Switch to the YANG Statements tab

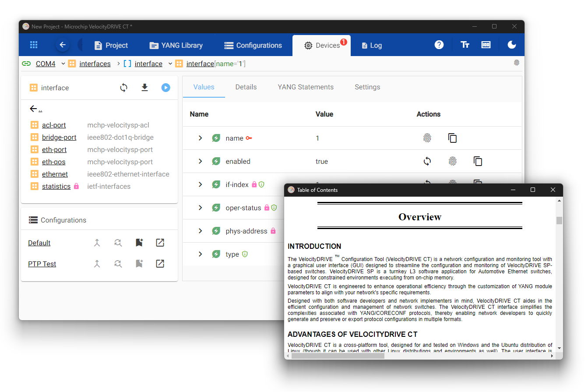pyautogui.click(x=305, y=87)
